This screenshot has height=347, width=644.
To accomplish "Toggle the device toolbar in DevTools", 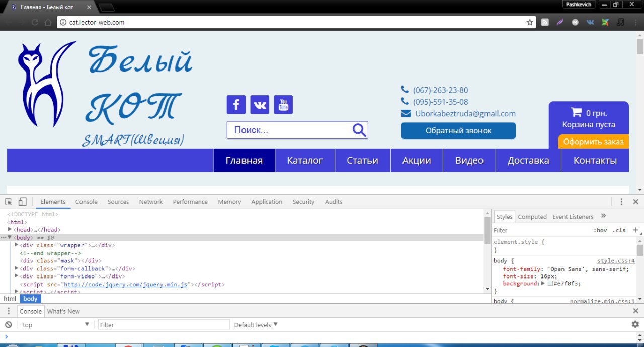I will pos(22,202).
